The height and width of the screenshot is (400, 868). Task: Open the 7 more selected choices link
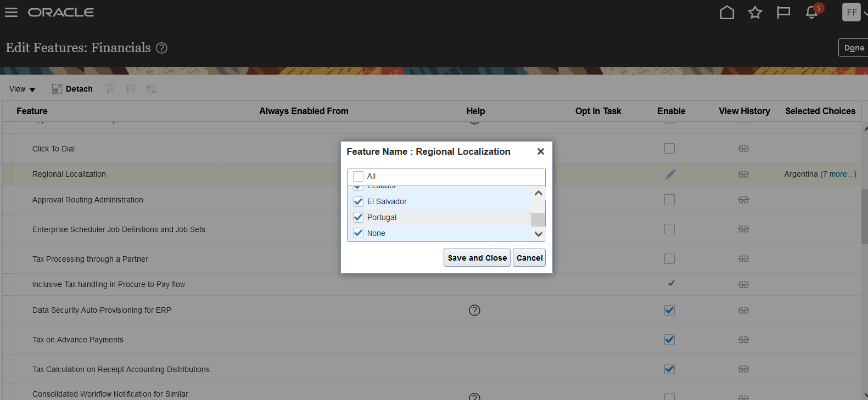(838, 174)
